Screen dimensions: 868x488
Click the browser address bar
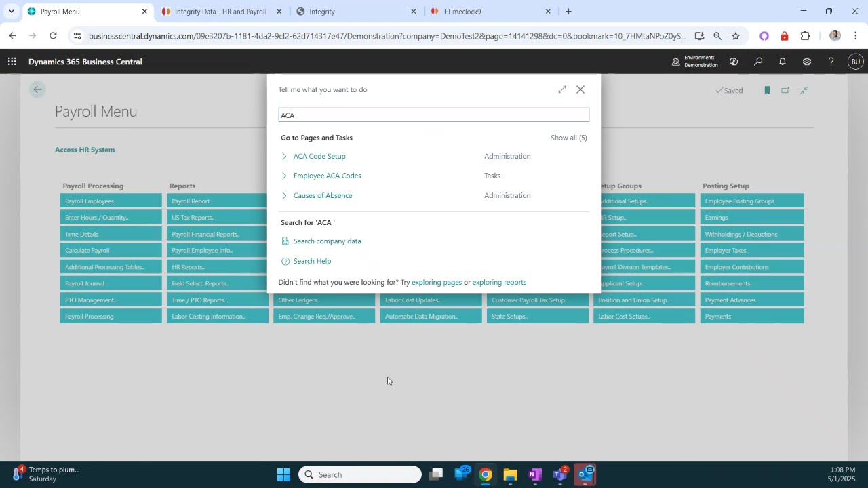pos(387,36)
